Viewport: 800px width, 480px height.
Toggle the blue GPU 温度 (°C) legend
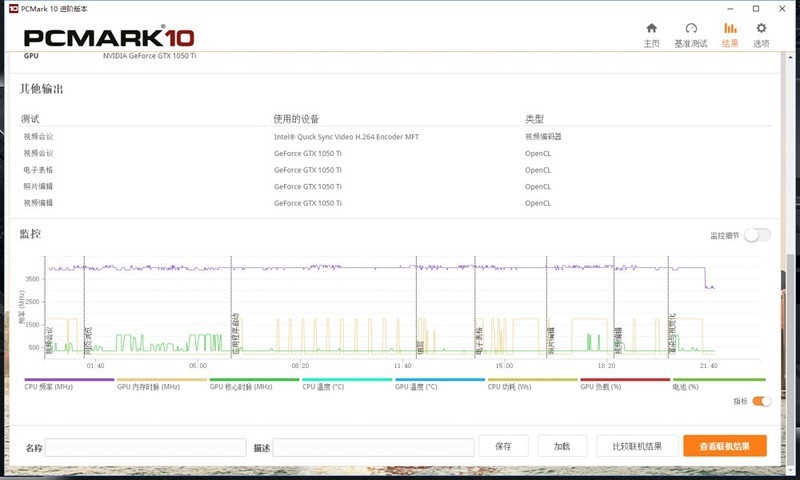click(440, 384)
